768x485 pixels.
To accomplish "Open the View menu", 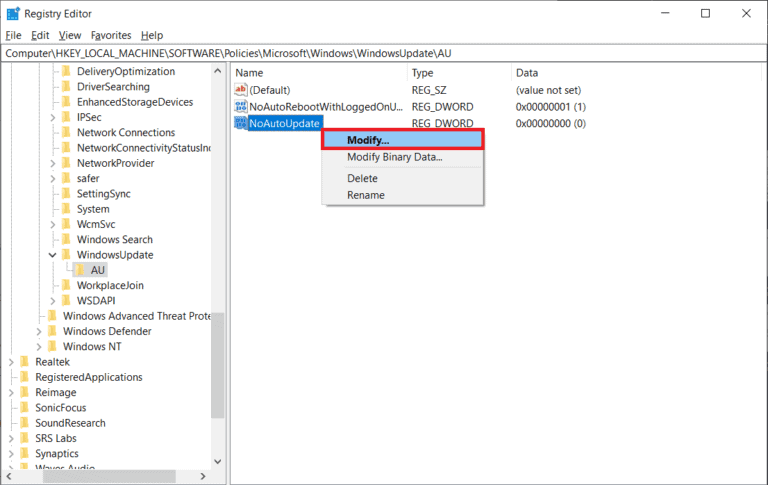I will [70, 35].
